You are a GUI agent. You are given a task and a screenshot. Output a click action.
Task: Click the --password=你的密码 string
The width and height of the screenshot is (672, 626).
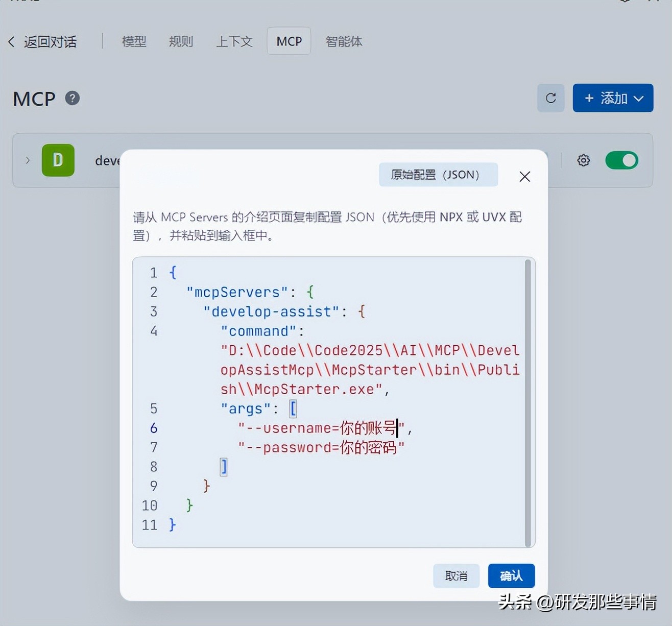[x=321, y=447]
